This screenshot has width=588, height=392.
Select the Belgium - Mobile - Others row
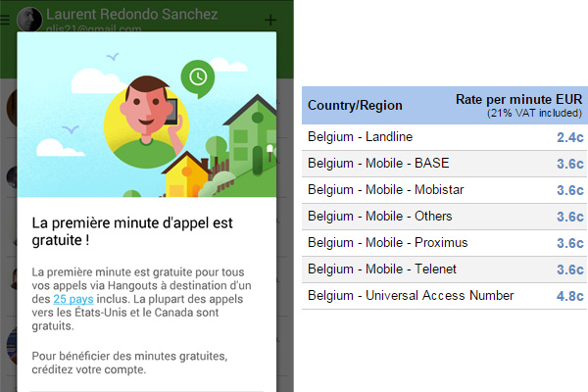tap(444, 217)
